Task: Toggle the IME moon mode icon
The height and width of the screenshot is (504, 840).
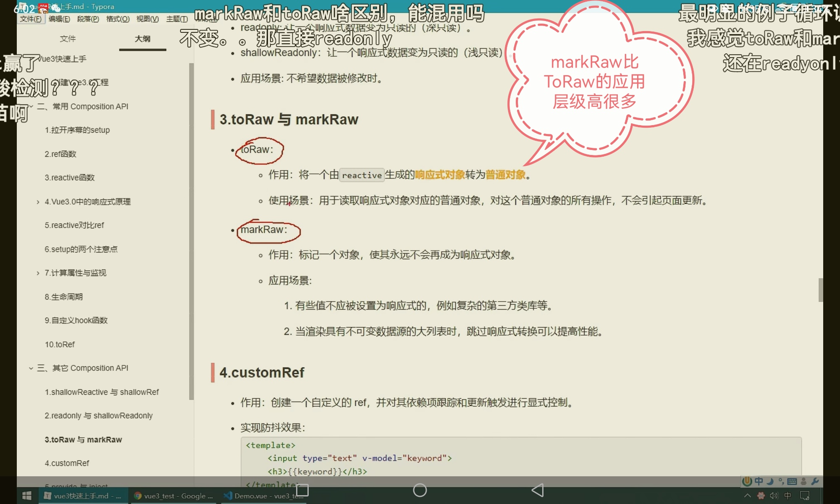Action: 770,482
